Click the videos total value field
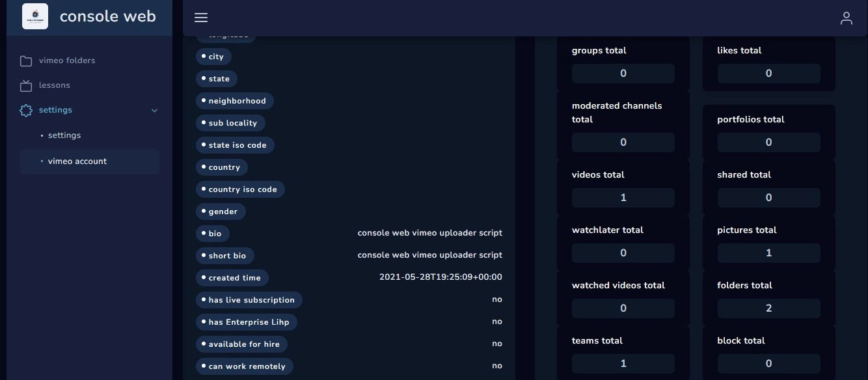868x380 pixels. [623, 198]
